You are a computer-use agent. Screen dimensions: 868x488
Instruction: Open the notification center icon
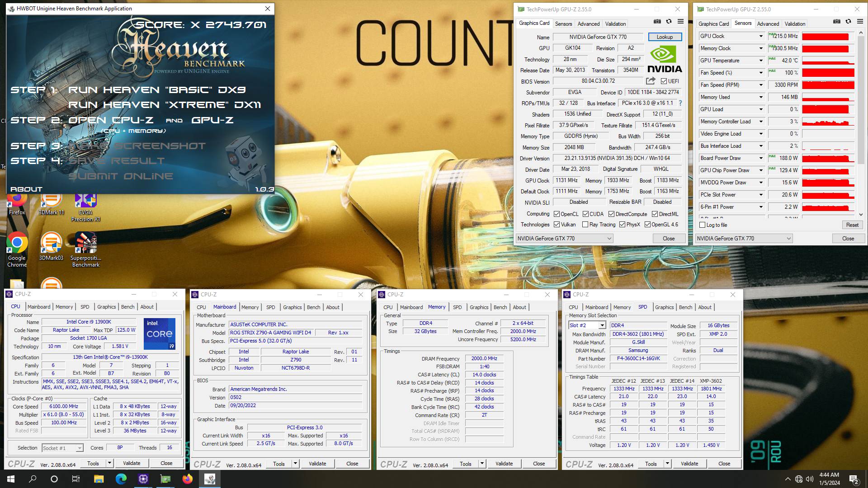(854, 479)
